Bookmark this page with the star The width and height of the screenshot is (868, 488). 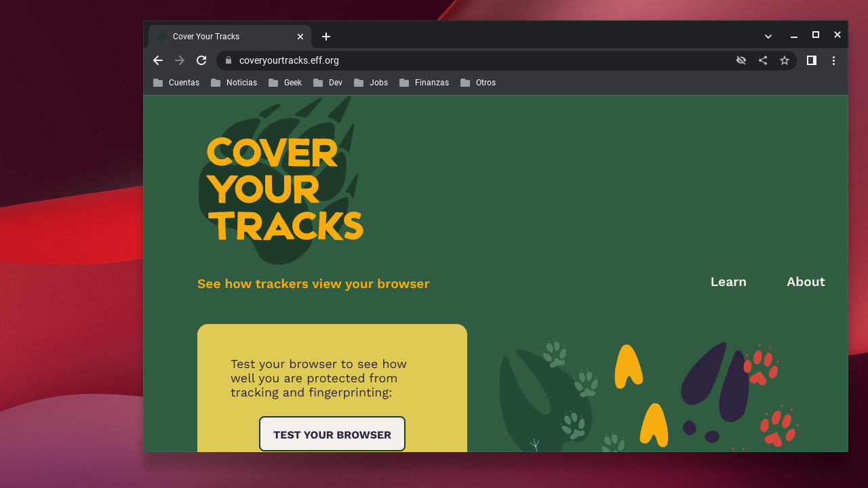pyautogui.click(x=785, y=60)
